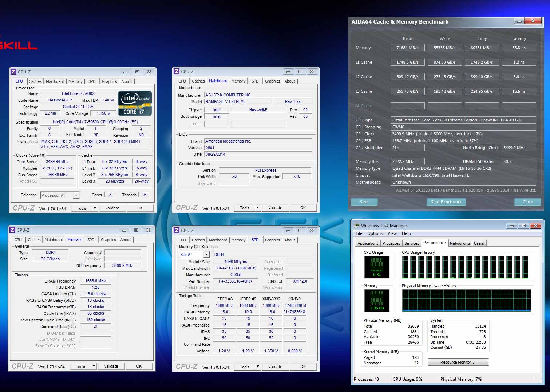Minimize the Windows Task Manager window
Screen dimensions: 550x392
(511, 226)
